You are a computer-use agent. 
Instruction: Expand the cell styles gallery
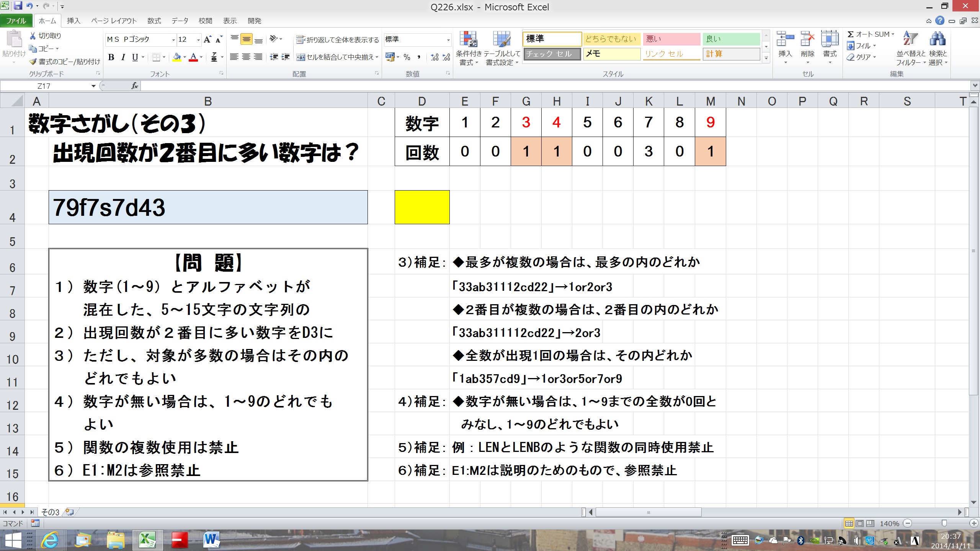[x=766, y=58]
